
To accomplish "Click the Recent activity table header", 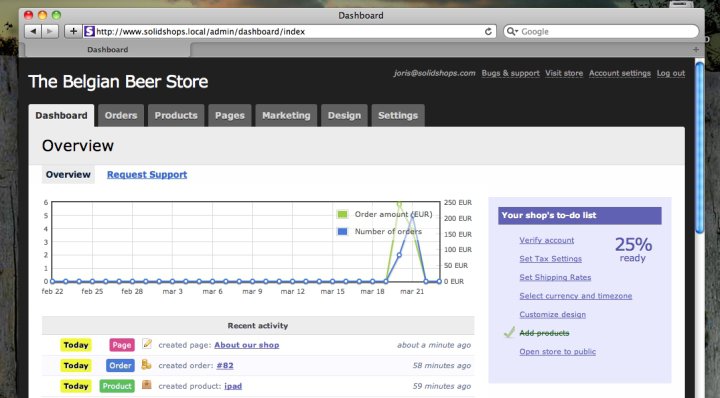I will click(258, 325).
